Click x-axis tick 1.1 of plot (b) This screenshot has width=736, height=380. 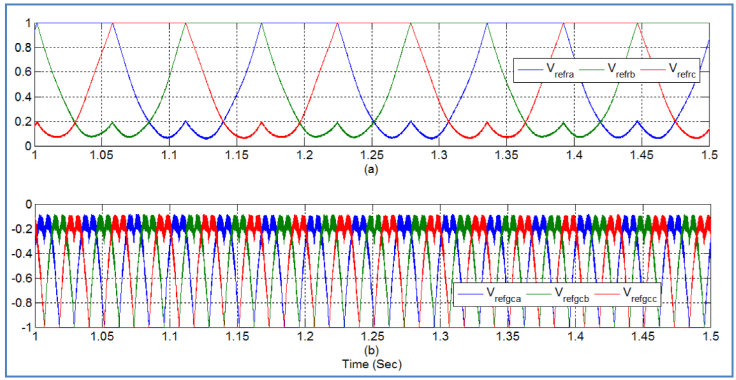click(x=171, y=336)
